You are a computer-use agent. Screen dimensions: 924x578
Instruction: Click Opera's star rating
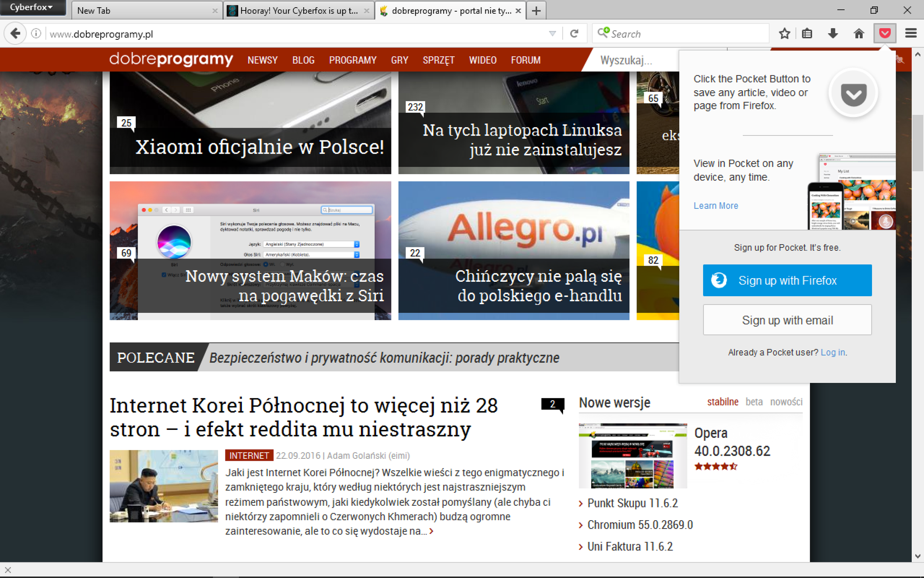[x=716, y=466]
